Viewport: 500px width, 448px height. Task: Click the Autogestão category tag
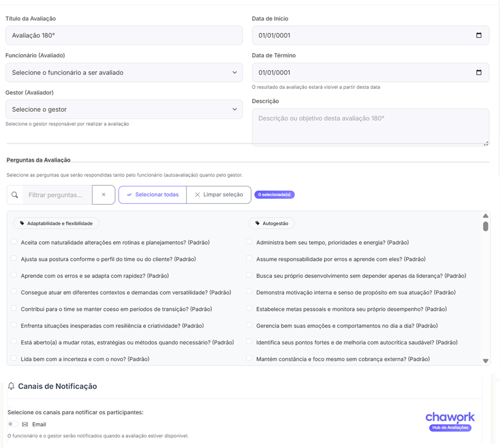(x=272, y=223)
